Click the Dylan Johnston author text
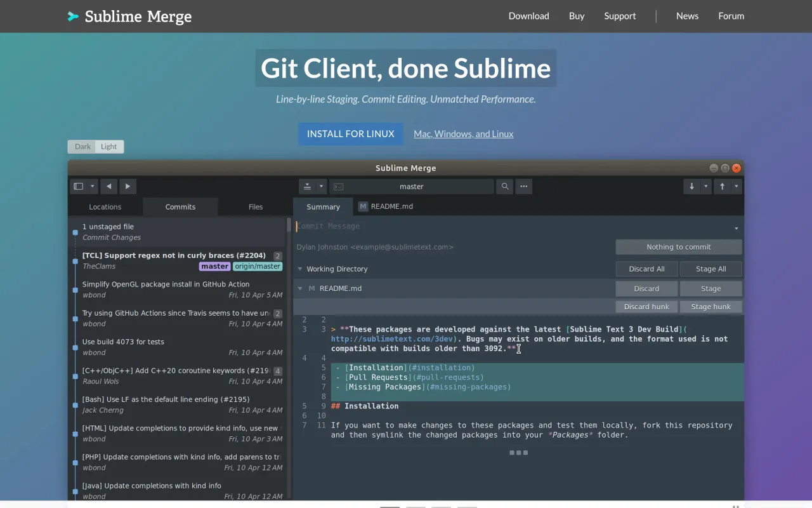Viewport: 812px width, 508px height. click(x=375, y=247)
